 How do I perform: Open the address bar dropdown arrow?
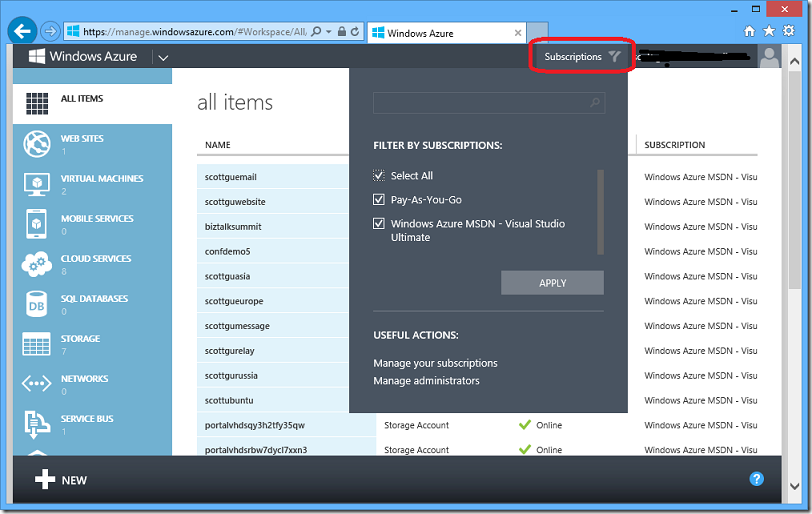pos(329,32)
